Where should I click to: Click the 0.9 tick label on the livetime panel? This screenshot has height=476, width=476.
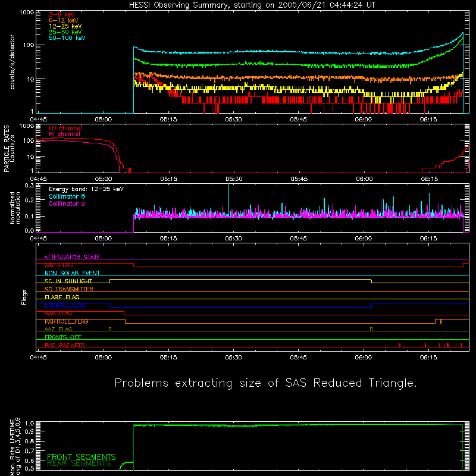pyautogui.click(x=29, y=431)
